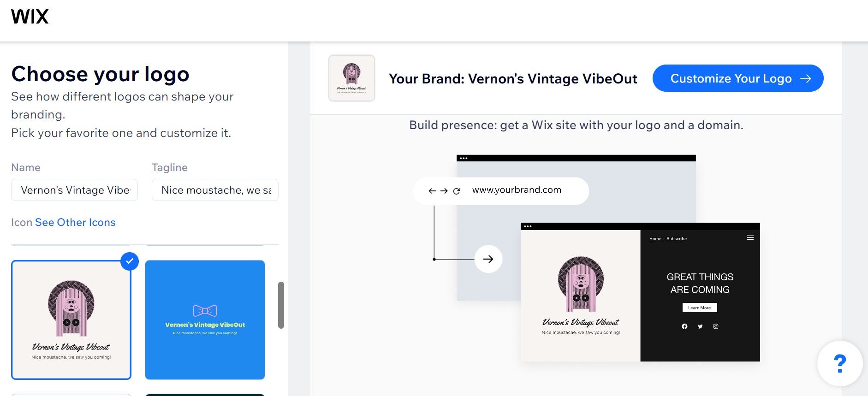Image resolution: width=868 pixels, height=396 pixels.
Task: Click Customize Your Logo button
Action: point(738,78)
